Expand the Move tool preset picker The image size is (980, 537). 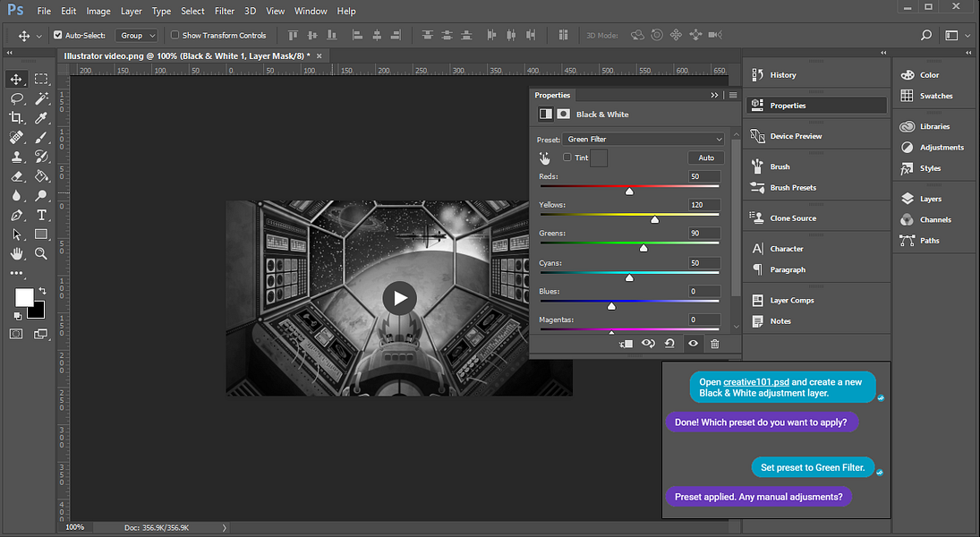pyautogui.click(x=38, y=37)
